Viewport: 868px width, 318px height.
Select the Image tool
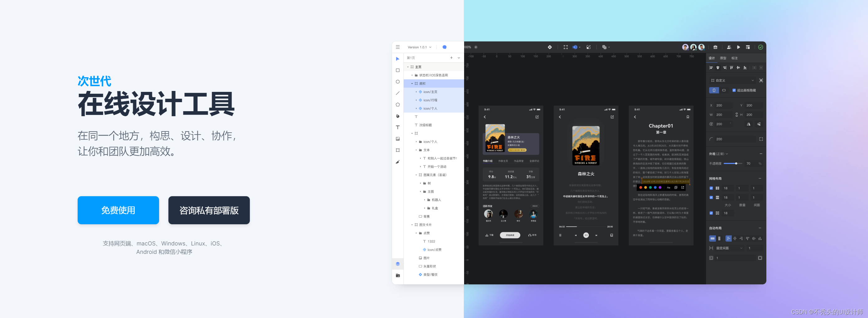click(398, 139)
